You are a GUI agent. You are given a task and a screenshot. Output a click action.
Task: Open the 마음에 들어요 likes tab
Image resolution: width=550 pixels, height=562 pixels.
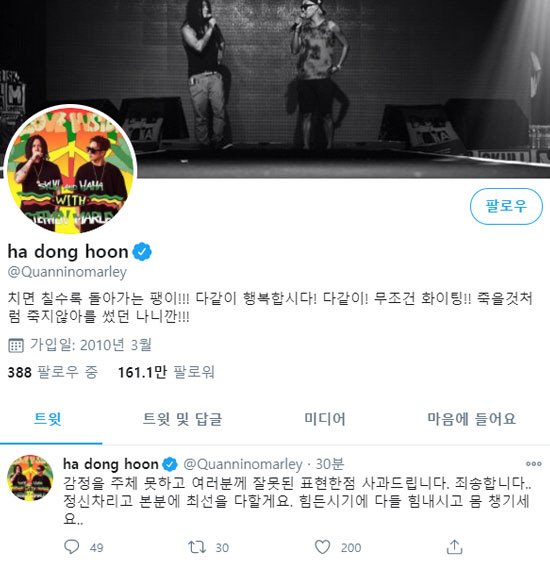[471, 419]
